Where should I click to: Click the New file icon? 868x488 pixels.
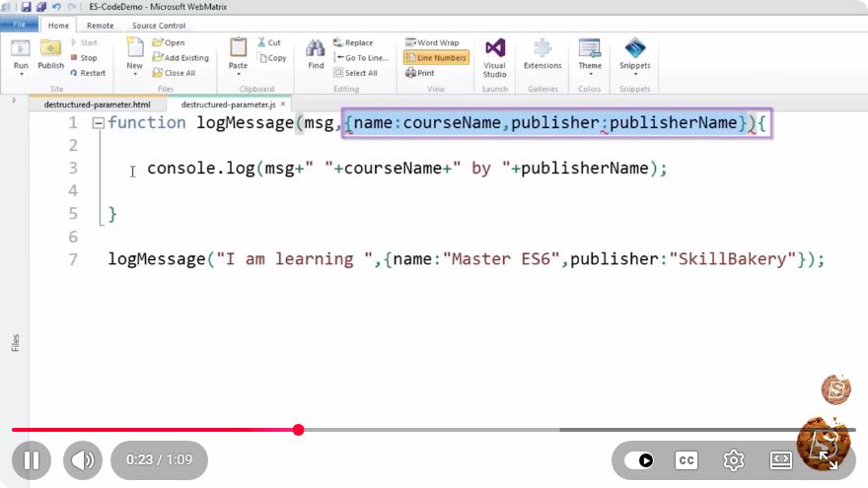click(x=134, y=47)
